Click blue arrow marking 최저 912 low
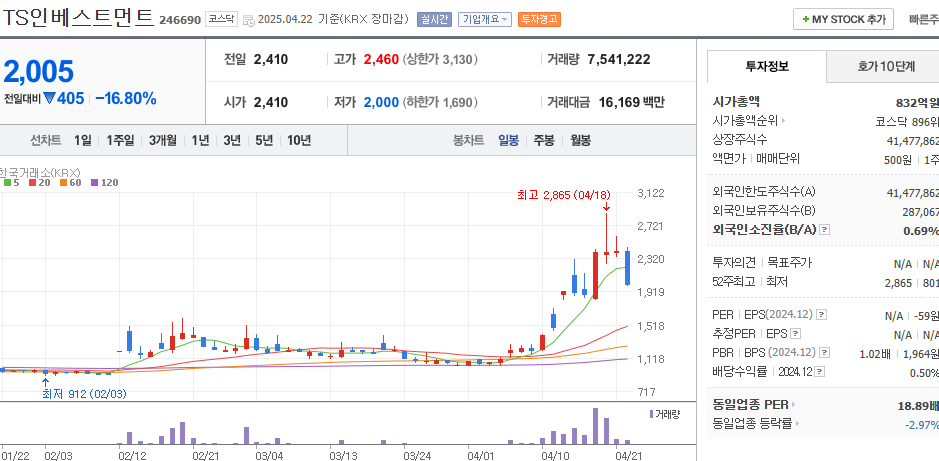The width and height of the screenshot is (939, 461). [x=45, y=382]
